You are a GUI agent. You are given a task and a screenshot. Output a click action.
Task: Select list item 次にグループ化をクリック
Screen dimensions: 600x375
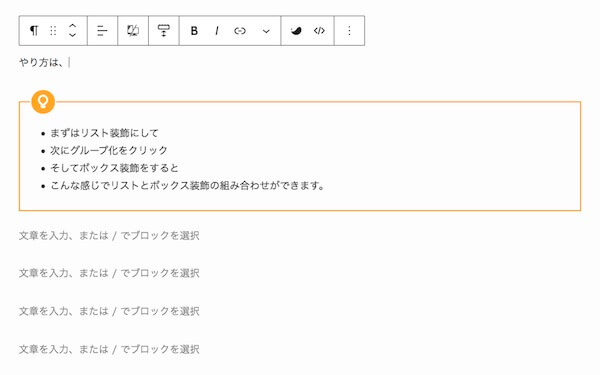[x=109, y=150]
